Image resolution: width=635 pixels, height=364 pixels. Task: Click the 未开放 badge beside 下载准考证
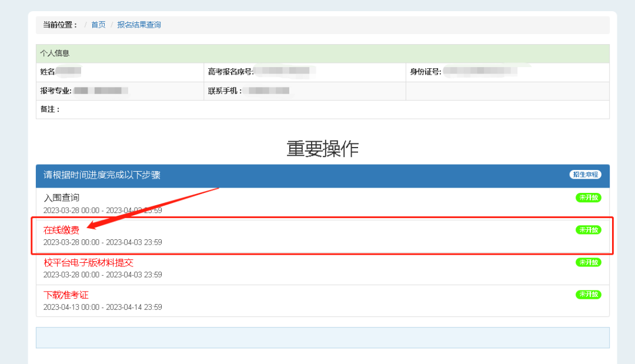(588, 295)
